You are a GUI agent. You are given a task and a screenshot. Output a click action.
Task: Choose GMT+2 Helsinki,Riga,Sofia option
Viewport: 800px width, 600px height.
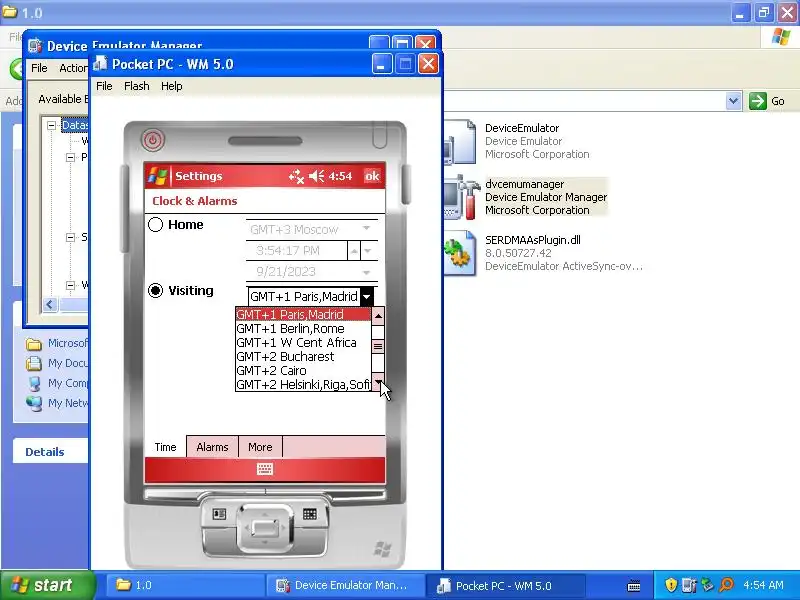303,385
